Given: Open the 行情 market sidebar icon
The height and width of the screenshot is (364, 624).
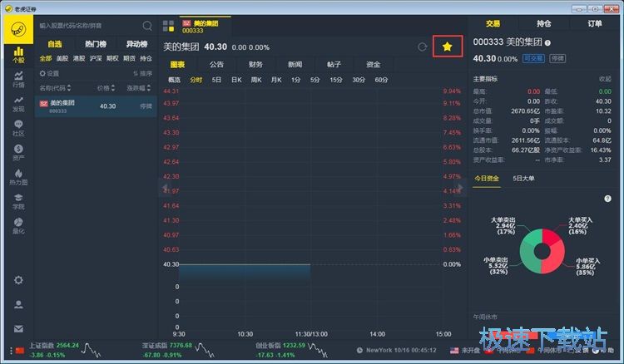Looking at the screenshot, I should click(x=18, y=80).
